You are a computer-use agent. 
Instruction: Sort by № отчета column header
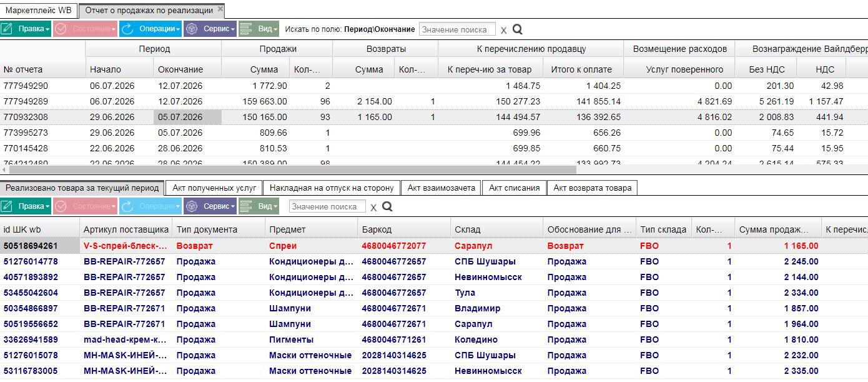[x=42, y=69]
